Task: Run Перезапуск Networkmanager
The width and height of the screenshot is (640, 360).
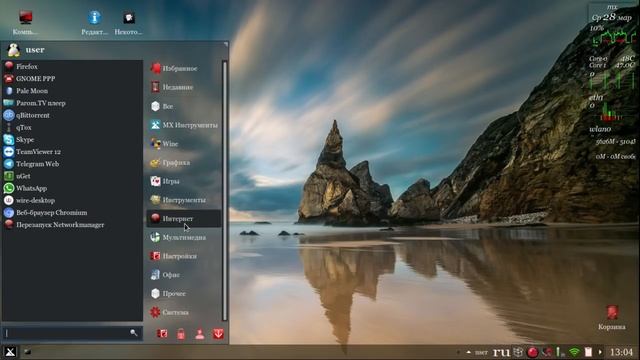Action: [72, 225]
